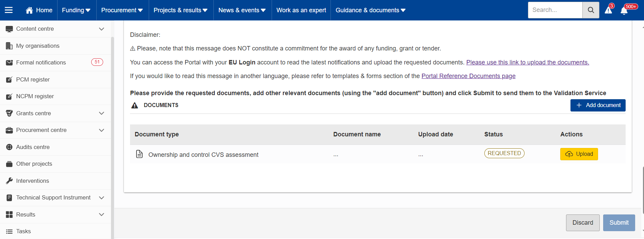Click the 'Ownership and control CVS assessment' row text
Screen dimensions: 644x239
pyautogui.click(x=203, y=155)
